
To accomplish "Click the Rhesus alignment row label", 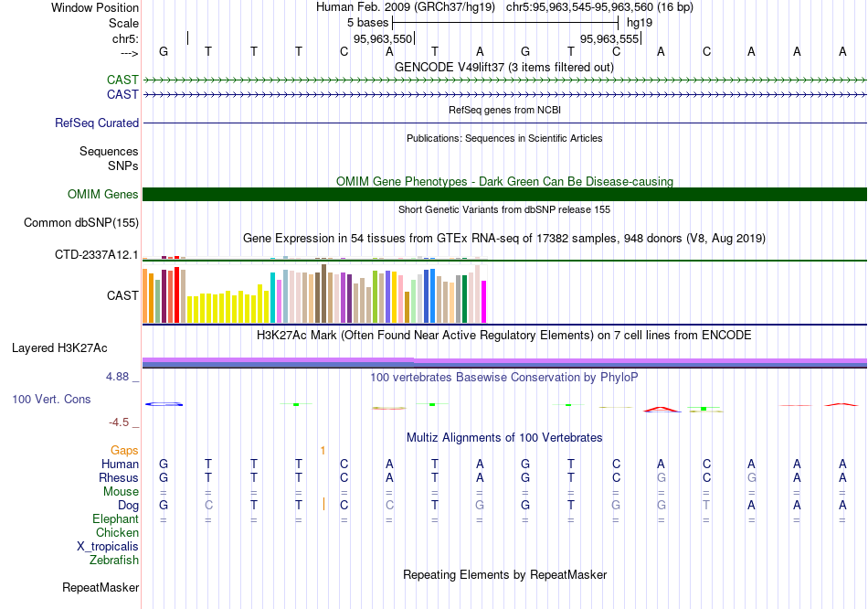I will pyautogui.click(x=119, y=477).
